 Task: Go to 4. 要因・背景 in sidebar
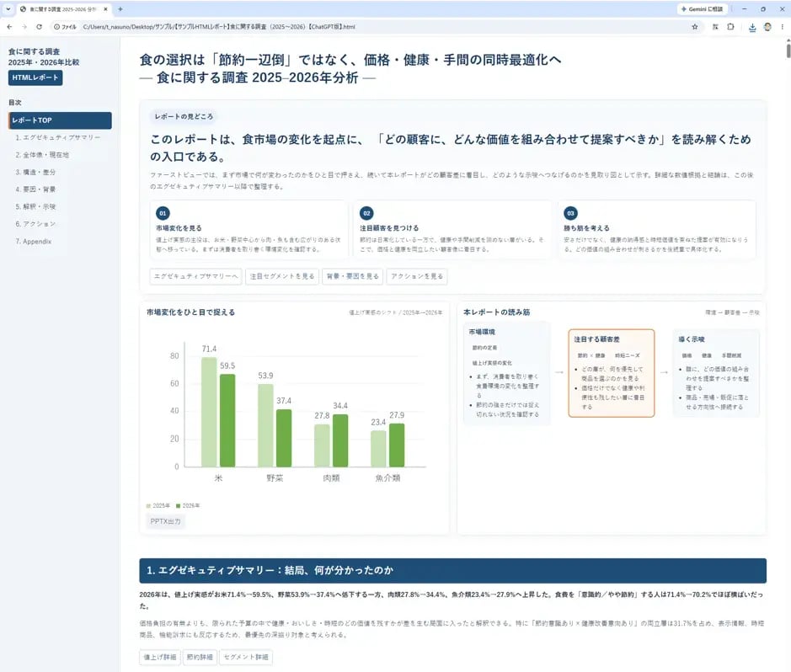coord(35,189)
